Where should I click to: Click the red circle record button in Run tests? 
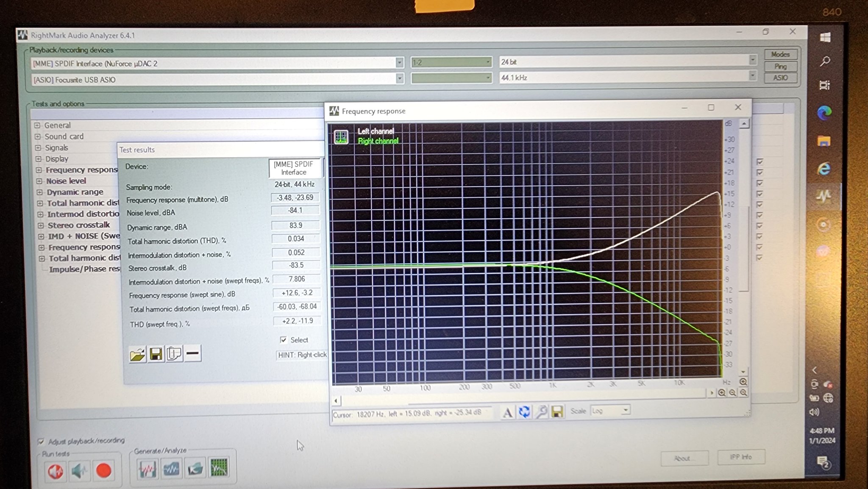point(103,470)
